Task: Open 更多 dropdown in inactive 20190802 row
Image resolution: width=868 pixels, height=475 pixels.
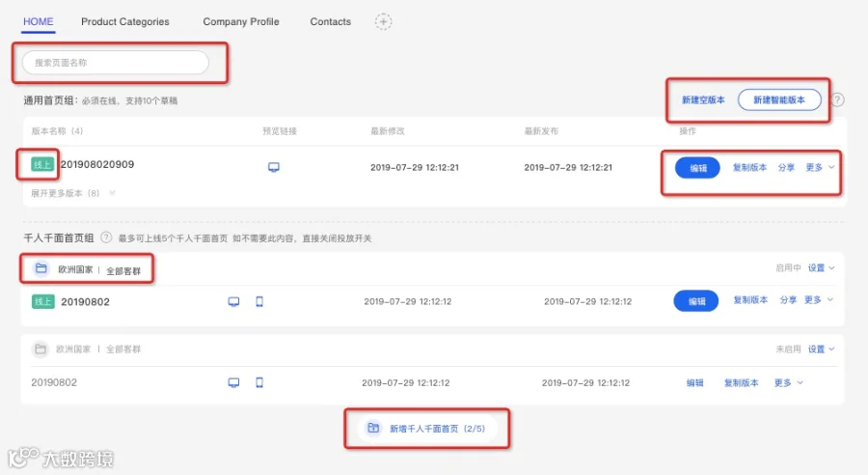Action: coord(788,382)
